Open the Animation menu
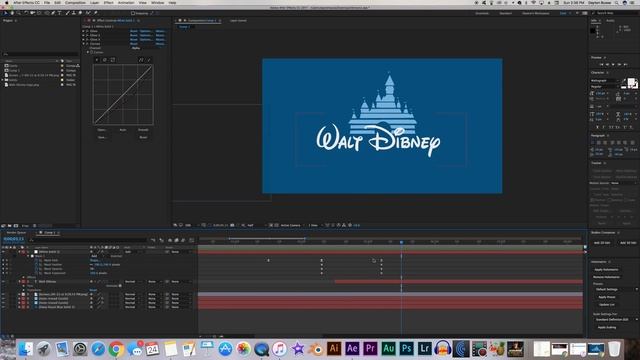 pos(126,2)
